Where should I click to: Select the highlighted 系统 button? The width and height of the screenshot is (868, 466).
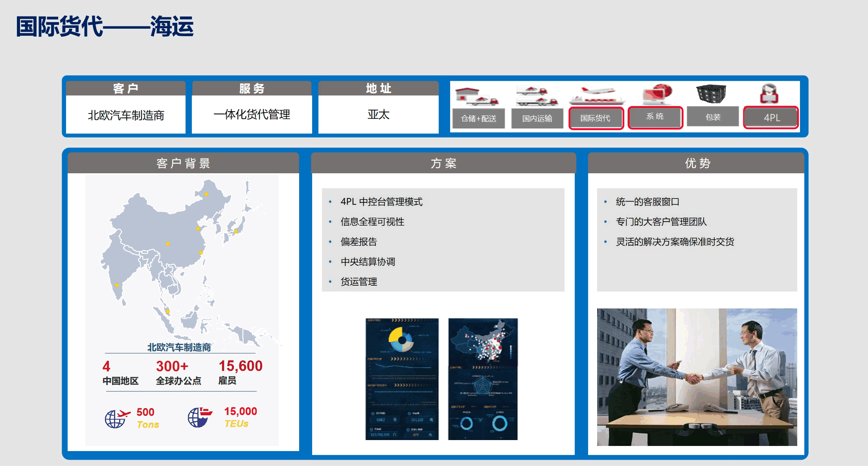[x=655, y=117]
